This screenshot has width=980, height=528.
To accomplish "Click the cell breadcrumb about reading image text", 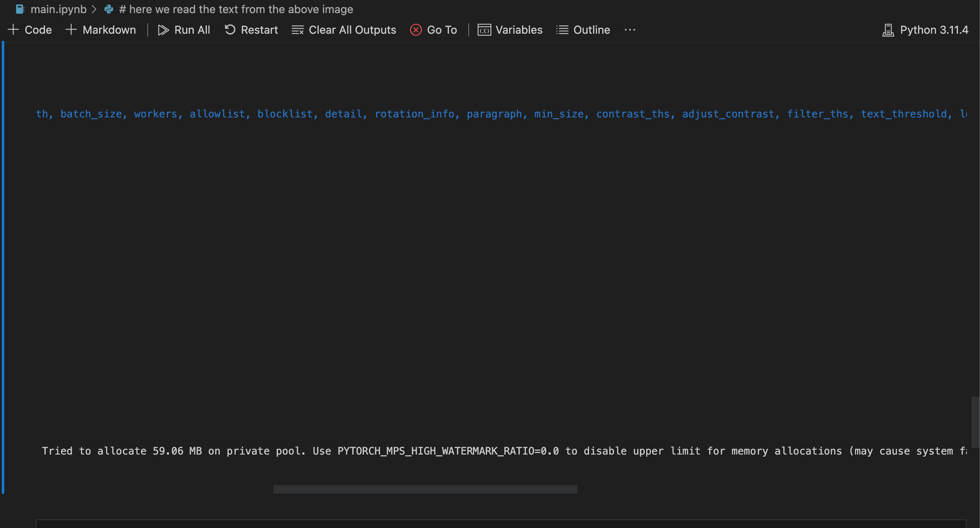I will pos(236,9).
